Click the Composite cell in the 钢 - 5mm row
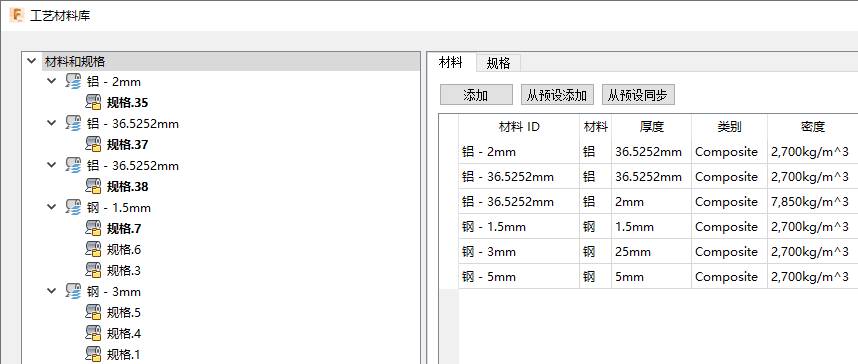 (729, 277)
